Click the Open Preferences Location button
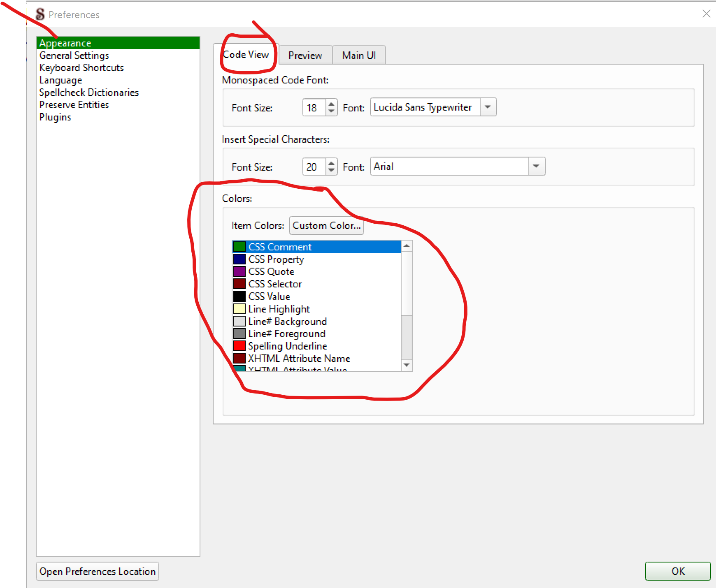Image resolution: width=716 pixels, height=588 pixels. [98, 571]
